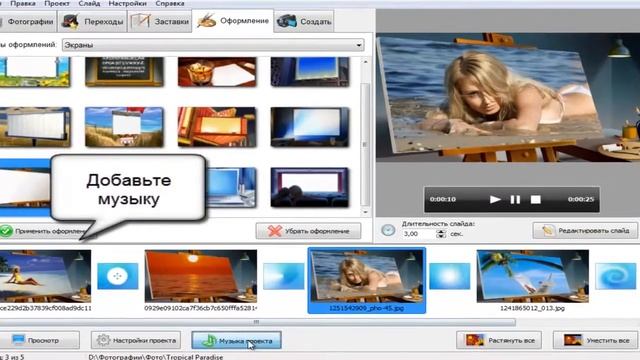640x360 pixels.
Task: Click the up arrow of designs scrollbar
Action: tap(365, 62)
